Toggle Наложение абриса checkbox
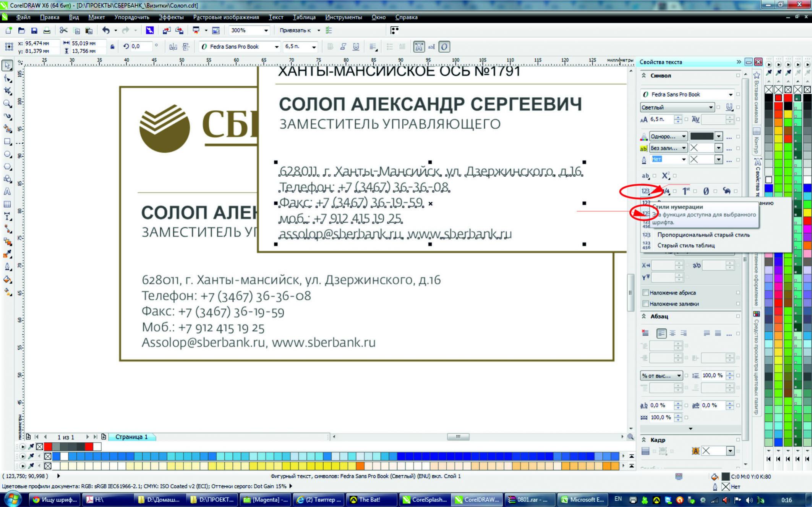812x507 pixels. (x=645, y=292)
